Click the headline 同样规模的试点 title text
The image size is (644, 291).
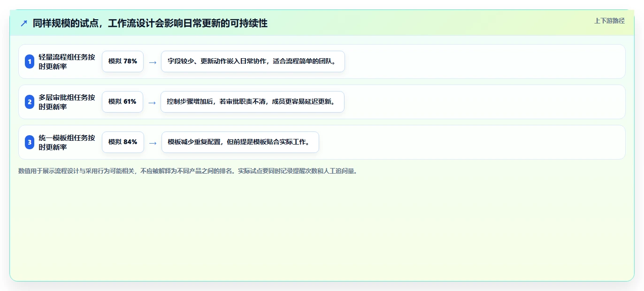(150, 23)
